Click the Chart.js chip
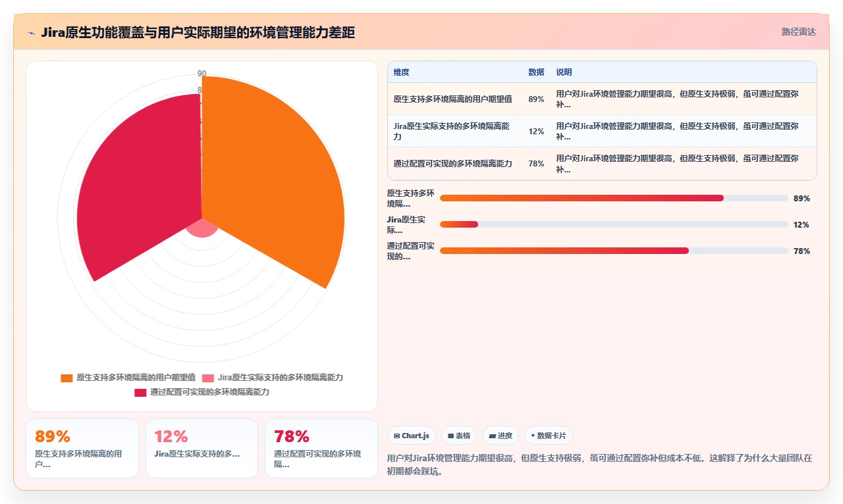 pos(412,436)
